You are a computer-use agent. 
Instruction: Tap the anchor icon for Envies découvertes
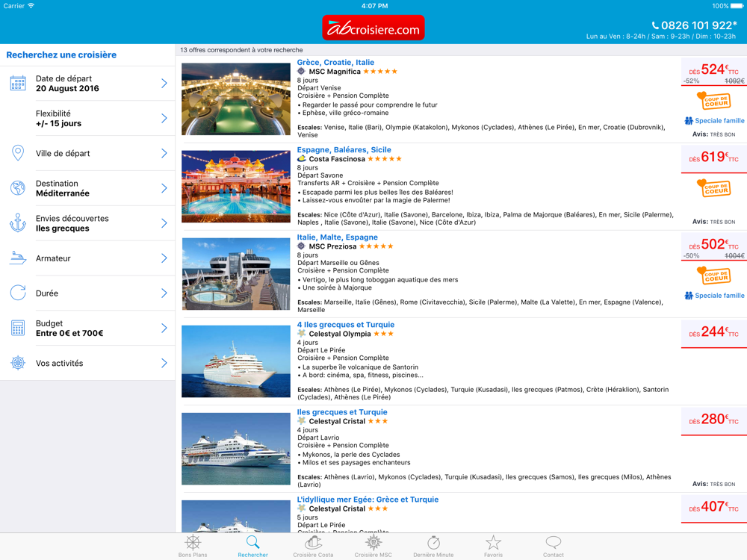(18, 223)
